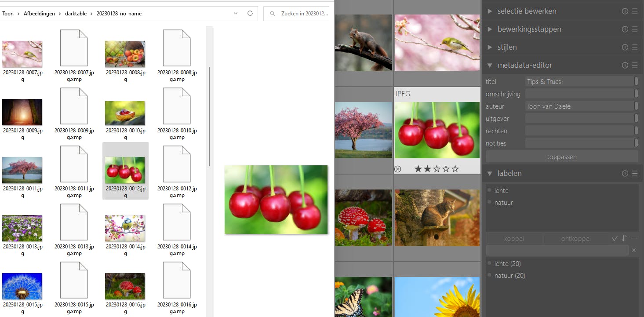Image resolution: width=644 pixels, height=317 pixels.
Task: Click the toepassen button
Action: click(x=562, y=157)
